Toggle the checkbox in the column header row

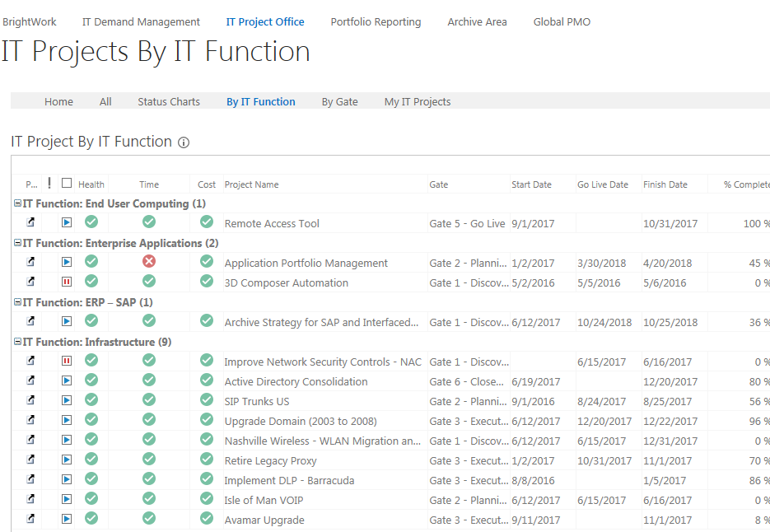point(67,183)
